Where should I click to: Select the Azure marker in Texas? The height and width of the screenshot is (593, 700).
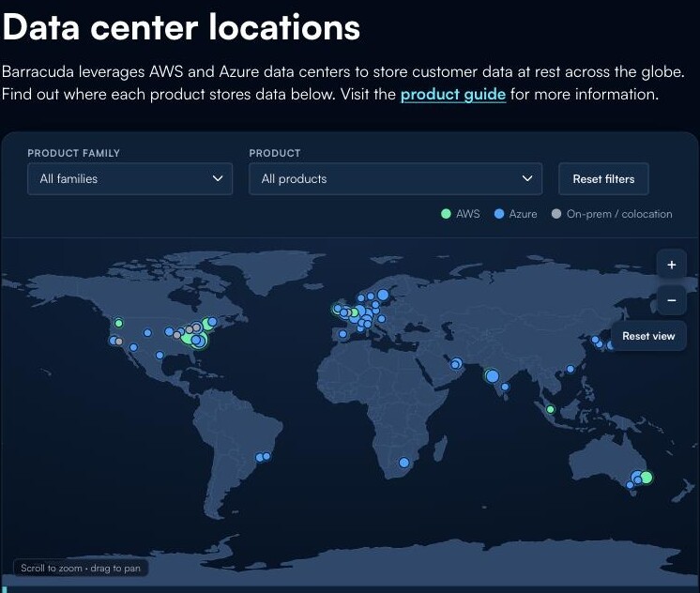[160, 355]
